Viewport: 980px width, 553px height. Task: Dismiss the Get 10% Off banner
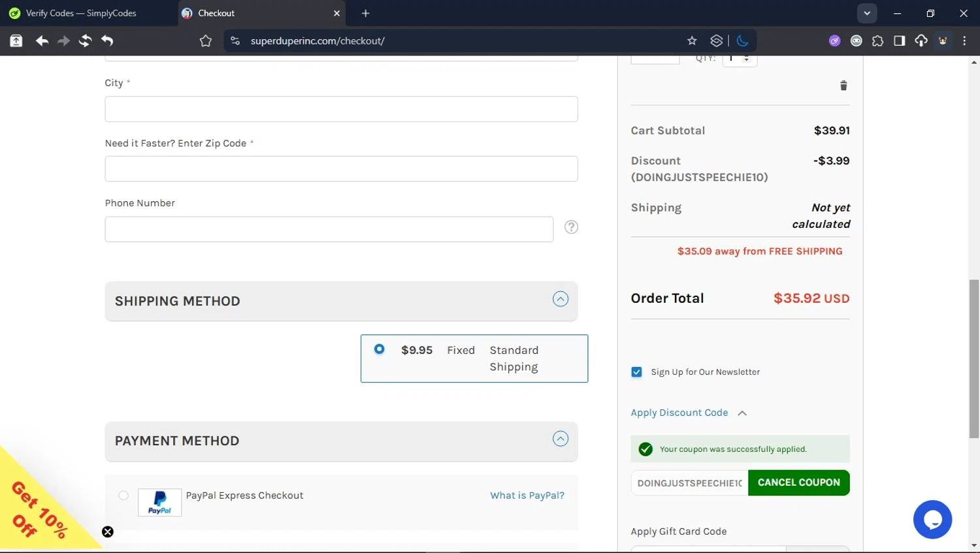[108, 532]
